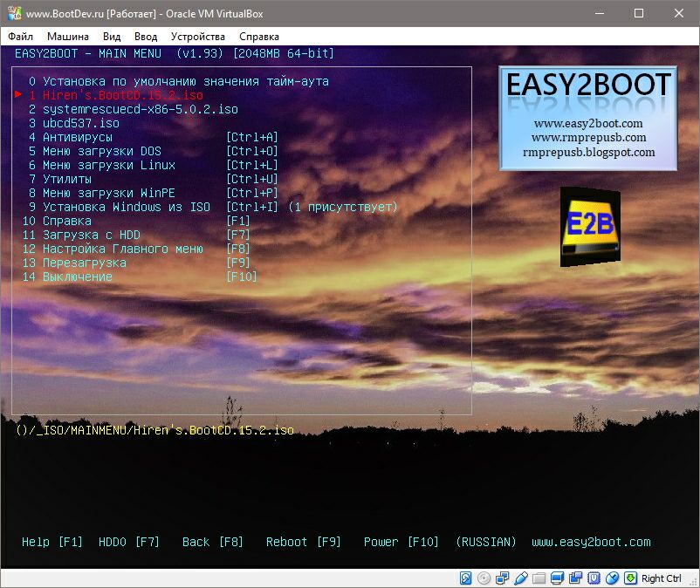Click the network adapters status icon
700x588 pixels.
[502, 578]
